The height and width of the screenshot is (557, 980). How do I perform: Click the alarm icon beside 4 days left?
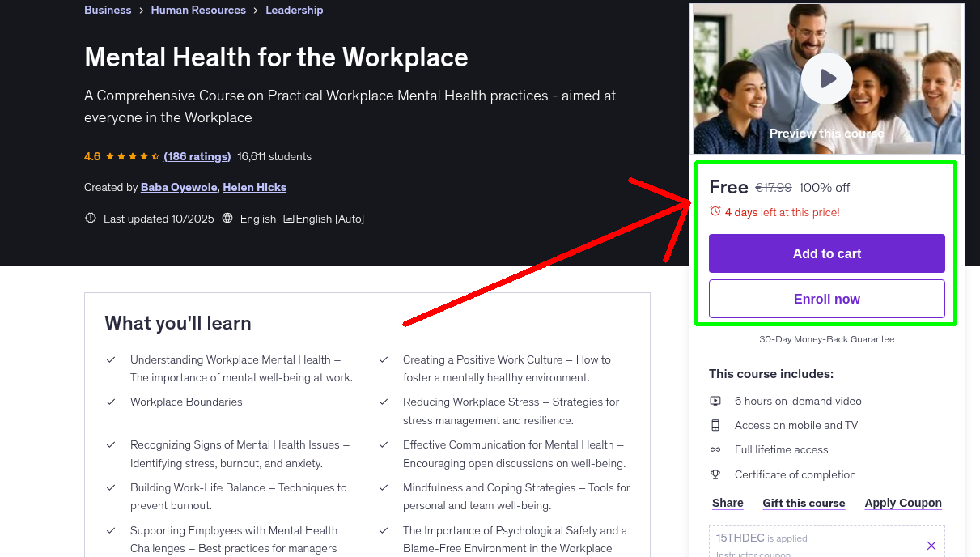click(x=715, y=210)
